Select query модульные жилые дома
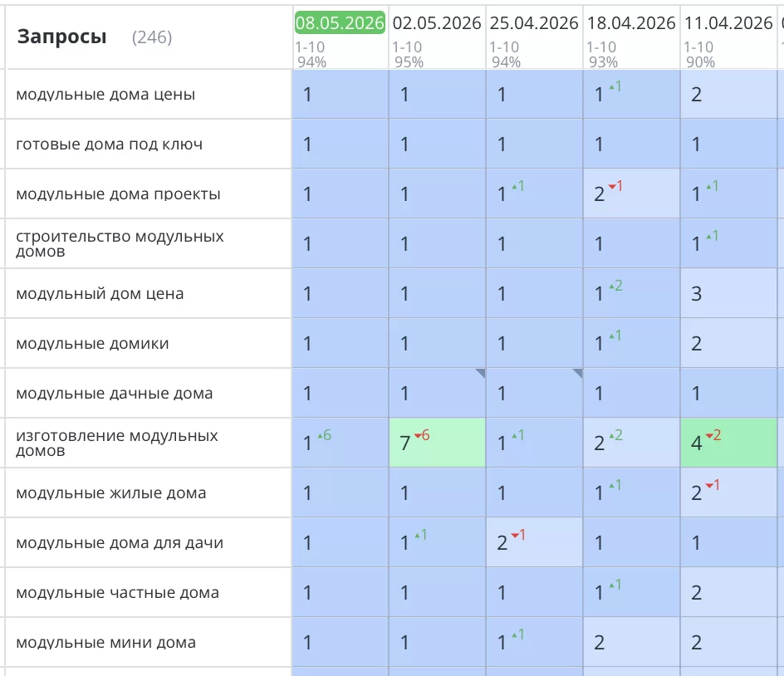 click(x=111, y=493)
